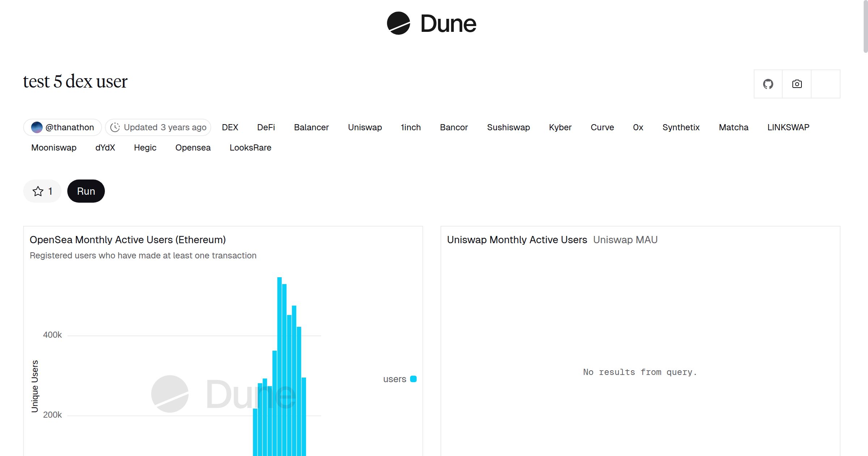Filter by the Sushiswap tag

(508, 127)
